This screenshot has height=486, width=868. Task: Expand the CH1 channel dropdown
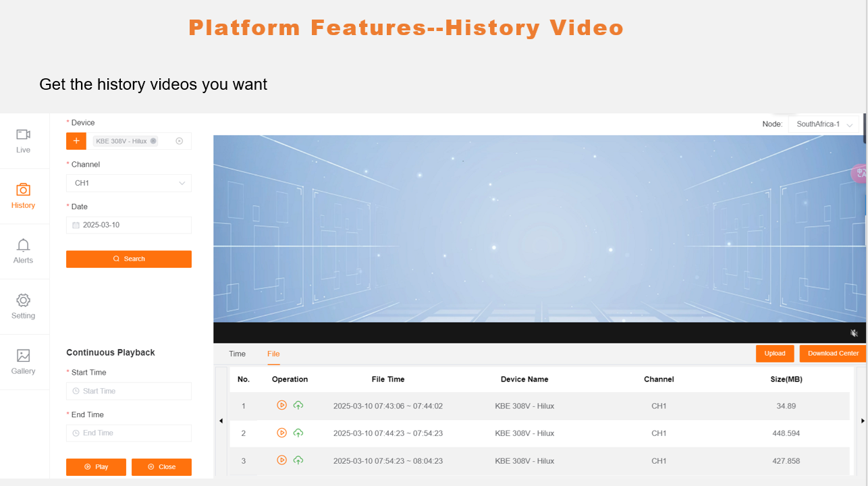click(128, 183)
